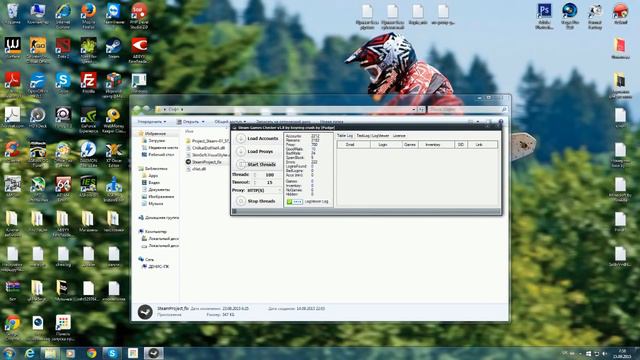Click the Link column header
Image resolution: width=640 pixels, height=360 pixels.
coord(482,144)
